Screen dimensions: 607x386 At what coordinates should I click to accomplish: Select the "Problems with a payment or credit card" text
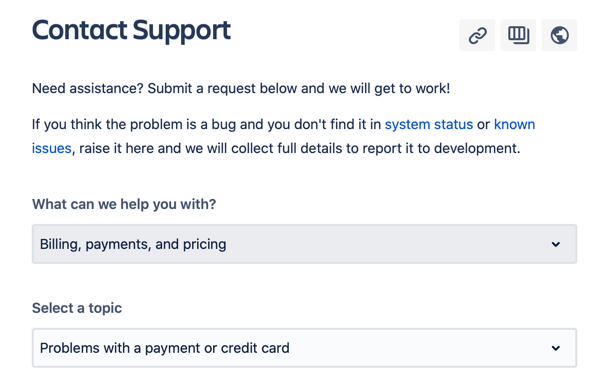click(165, 348)
